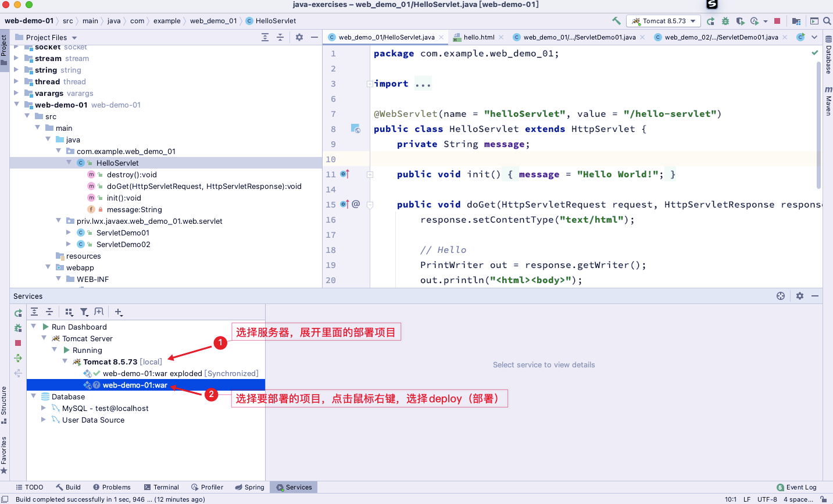
Task: Click HelloServlet breadcrumb in navigation bar
Action: (271, 21)
